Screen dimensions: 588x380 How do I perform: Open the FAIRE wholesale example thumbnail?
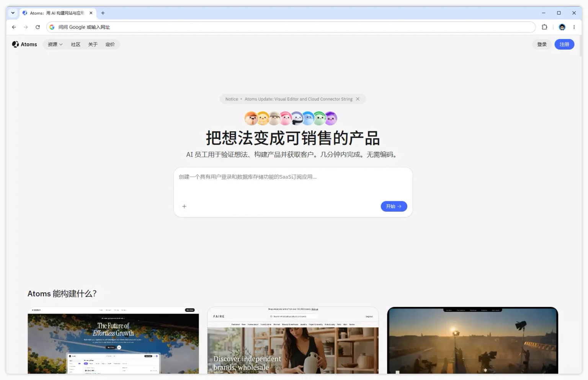(293, 340)
